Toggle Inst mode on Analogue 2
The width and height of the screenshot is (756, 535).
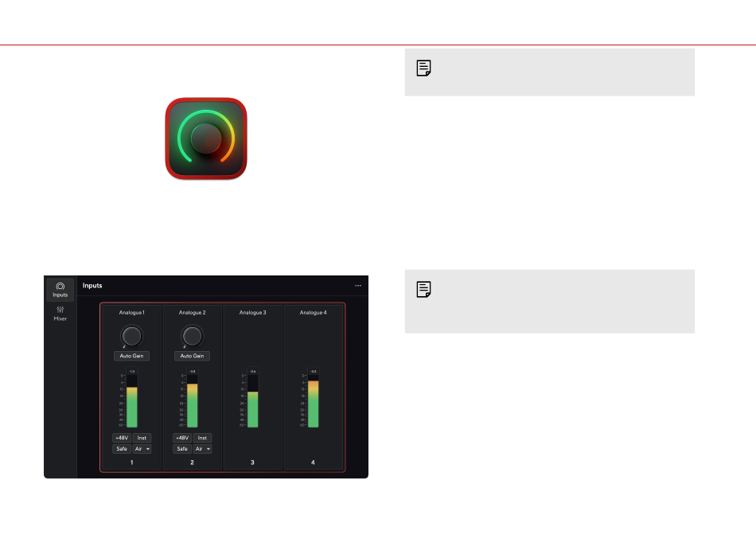click(x=202, y=438)
